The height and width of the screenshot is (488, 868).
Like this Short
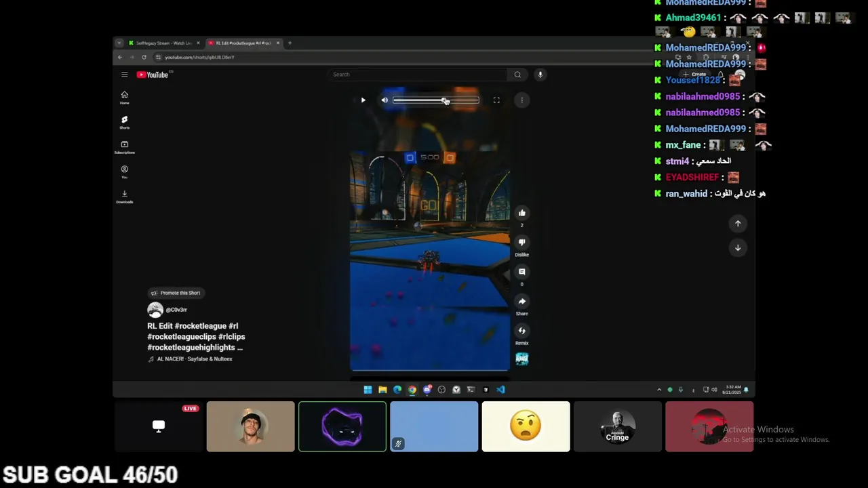521,213
